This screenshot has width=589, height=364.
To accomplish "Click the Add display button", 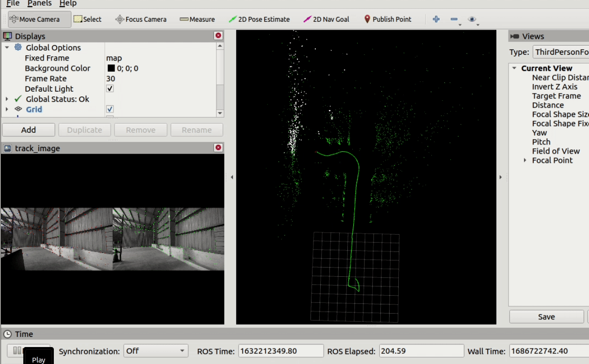I will pos(29,130).
